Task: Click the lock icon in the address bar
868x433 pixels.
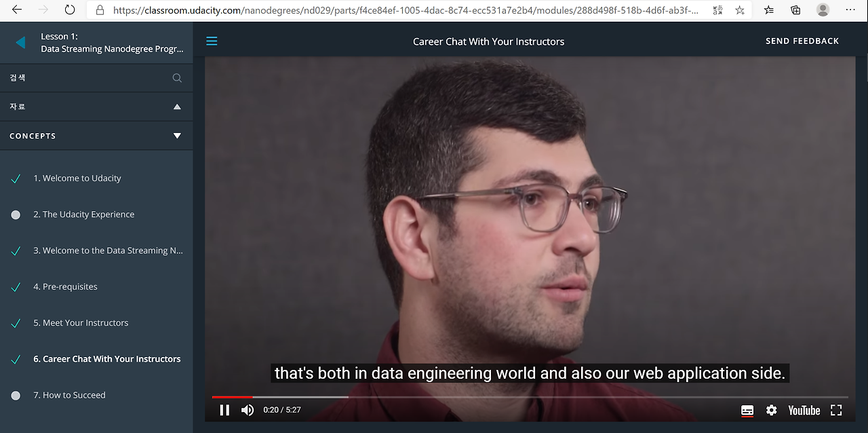Action: pos(100,10)
